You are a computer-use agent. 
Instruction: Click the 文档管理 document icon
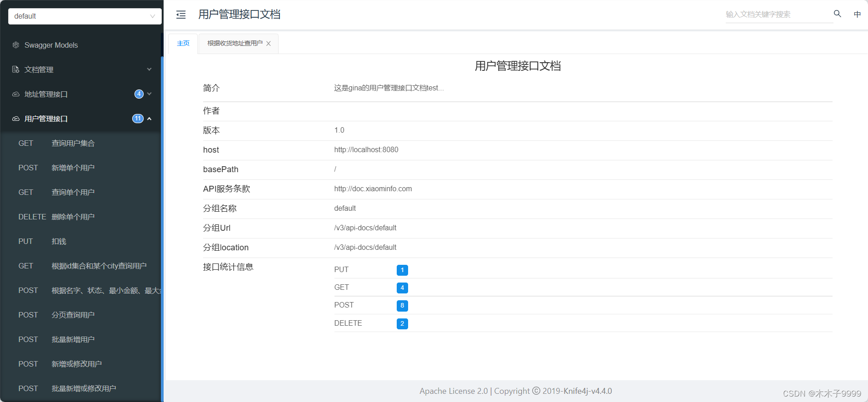coord(16,69)
